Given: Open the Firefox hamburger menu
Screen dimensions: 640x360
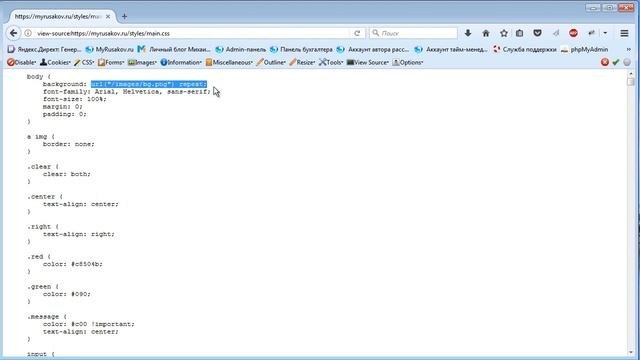Looking at the screenshot, I should click(x=624, y=33).
